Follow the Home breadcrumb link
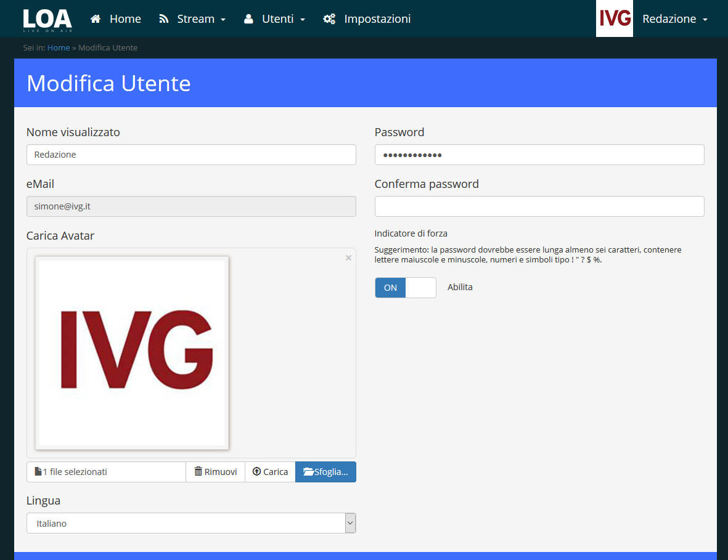Viewport: 728px width, 560px height. 59,48
